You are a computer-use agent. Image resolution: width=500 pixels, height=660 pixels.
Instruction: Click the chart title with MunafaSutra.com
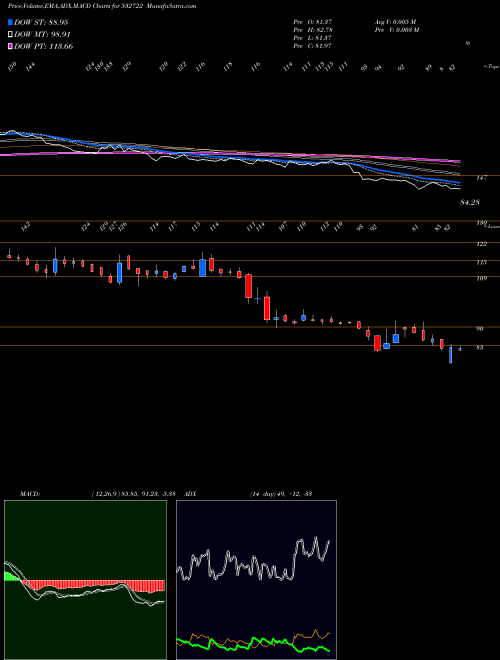click(x=102, y=6)
